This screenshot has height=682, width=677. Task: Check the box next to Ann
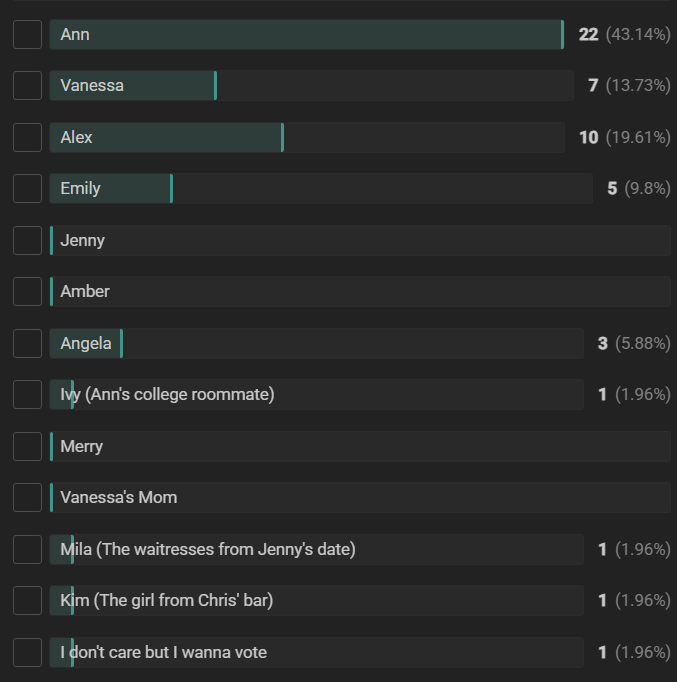click(27, 34)
